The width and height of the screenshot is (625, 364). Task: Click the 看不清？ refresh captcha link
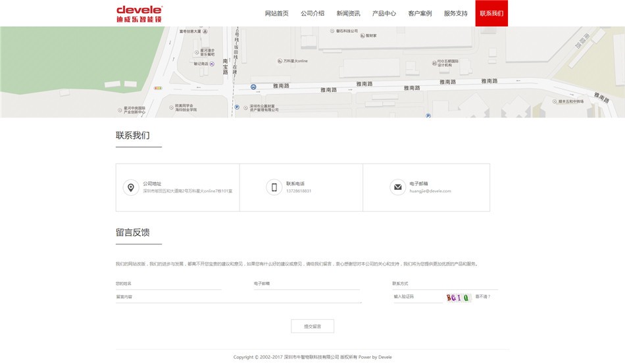[483, 296]
